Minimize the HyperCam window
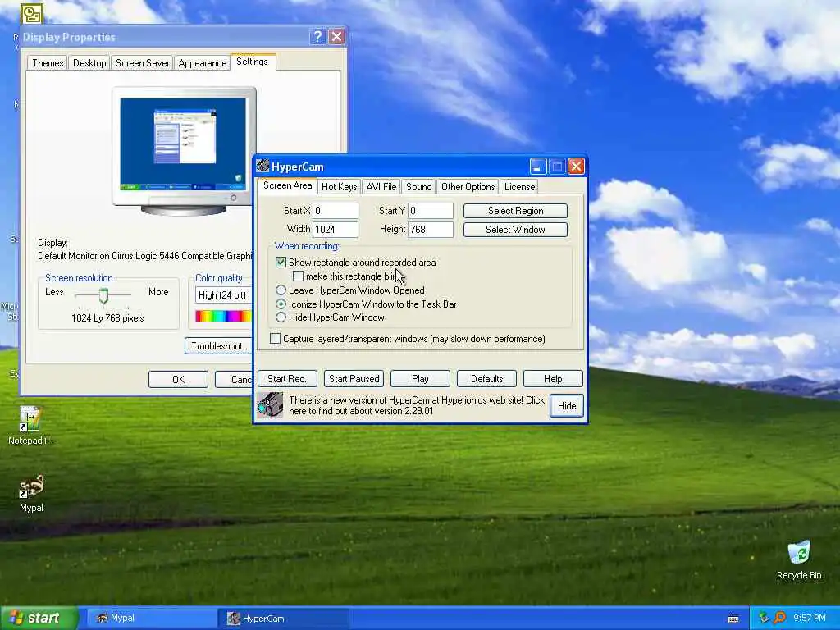The height and width of the screenshot is (630, 840). [x=538, y=167]
